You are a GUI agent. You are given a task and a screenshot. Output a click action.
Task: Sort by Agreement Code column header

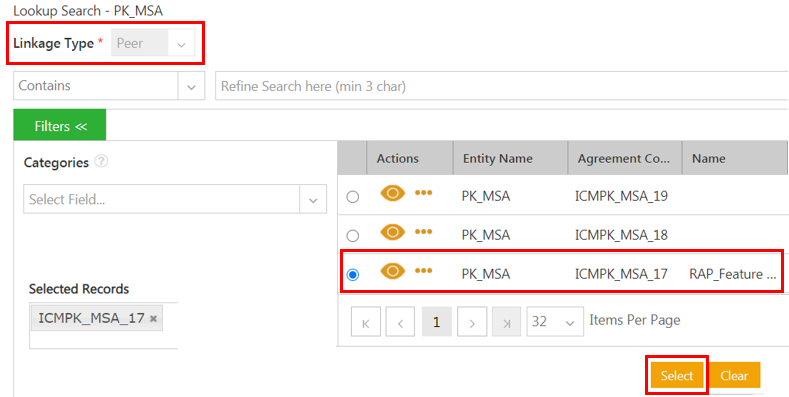[x=625, y=158]
